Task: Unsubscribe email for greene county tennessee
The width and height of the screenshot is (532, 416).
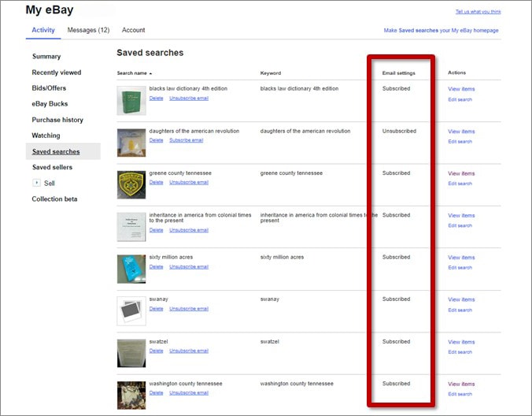Action: point(189,182)
